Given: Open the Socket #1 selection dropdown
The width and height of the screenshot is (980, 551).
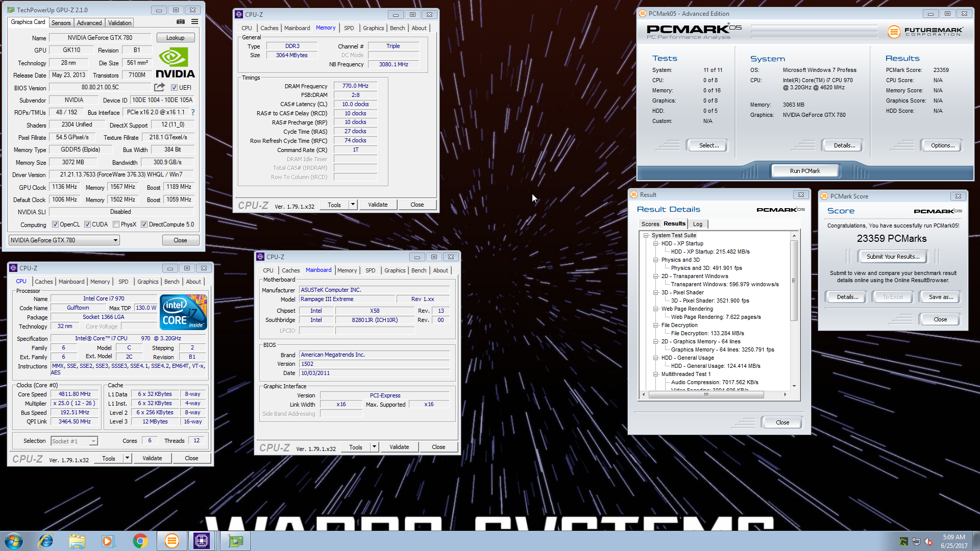Looking at the screenshot, I should pyautogui.click(x=74, y=441).
